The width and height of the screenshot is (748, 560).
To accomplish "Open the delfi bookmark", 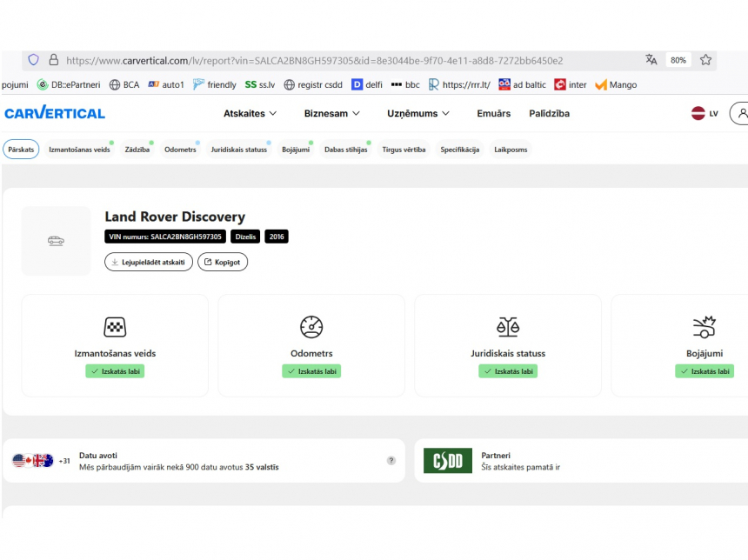I will pyautogui.click(x=367, y=84).
